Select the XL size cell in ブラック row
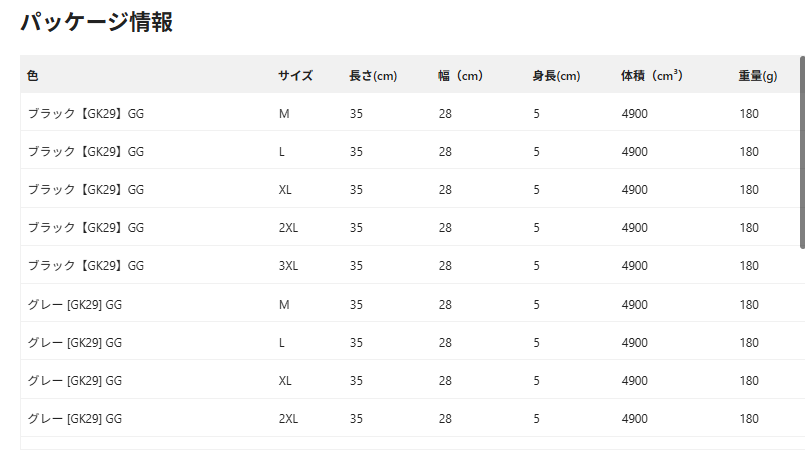 click(x=285, y=190)
